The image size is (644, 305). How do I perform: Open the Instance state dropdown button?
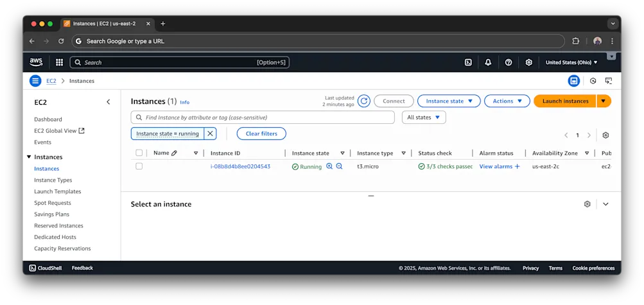pos(449,101)
